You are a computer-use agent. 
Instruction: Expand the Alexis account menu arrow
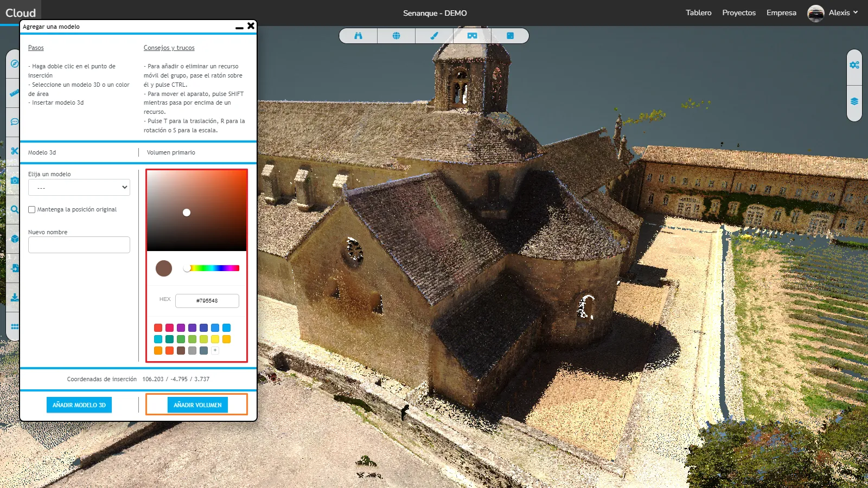[856, 12]
